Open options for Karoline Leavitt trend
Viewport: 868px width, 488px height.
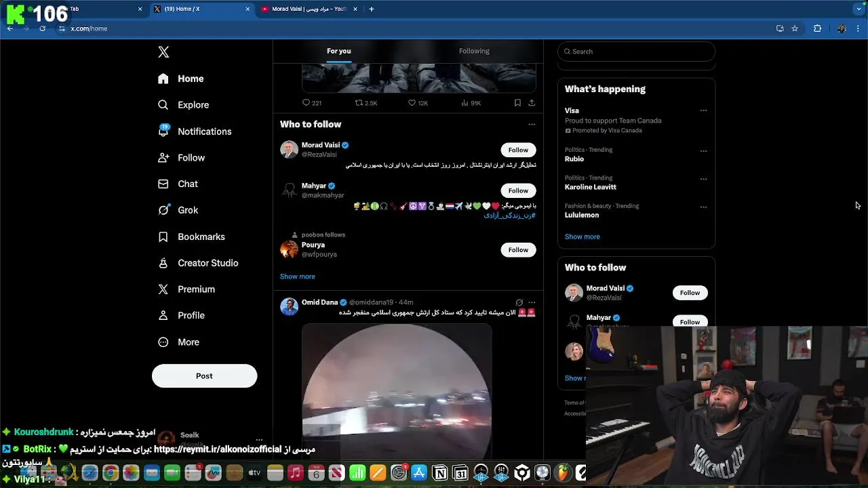point(703,179)
